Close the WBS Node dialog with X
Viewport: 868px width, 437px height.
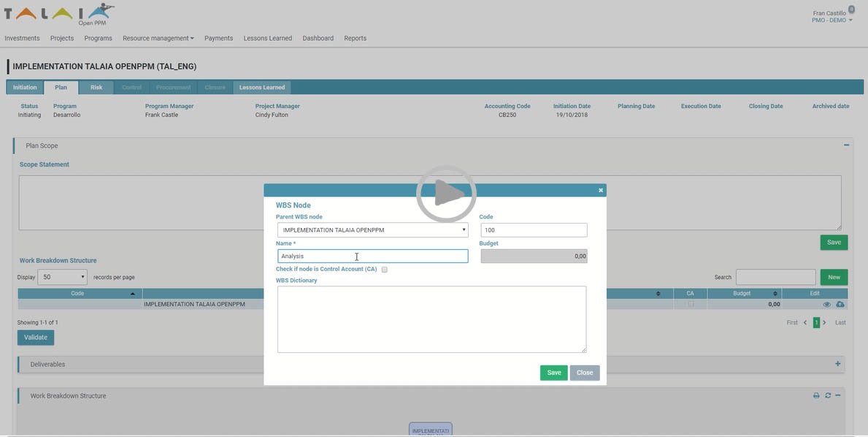point(601,191)
